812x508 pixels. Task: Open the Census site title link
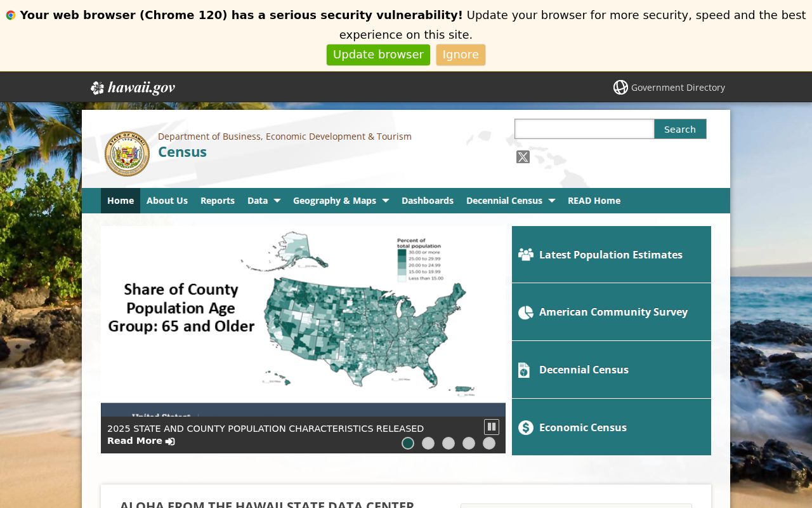click(182, 152)
